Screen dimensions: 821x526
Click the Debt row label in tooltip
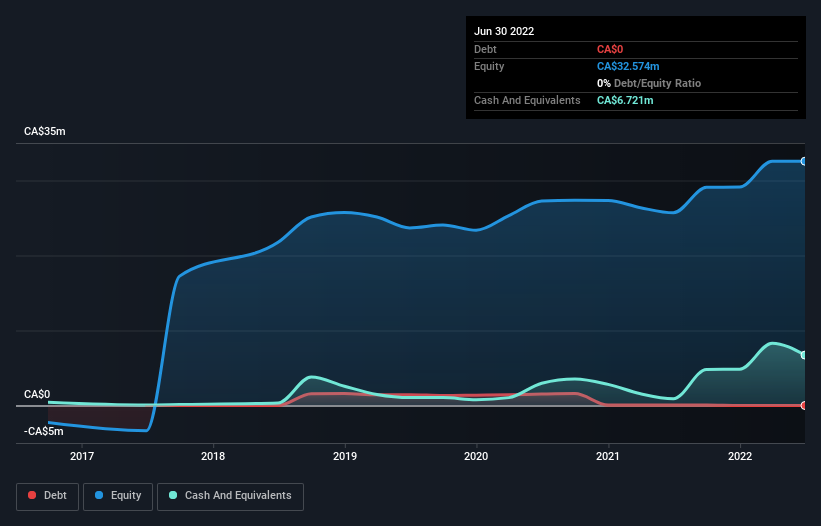coord(485,49)
